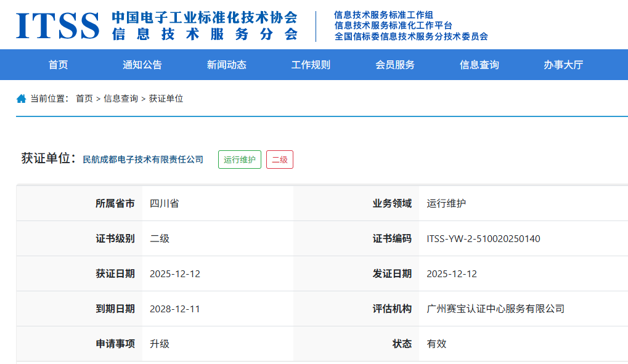Open the 新闻动态 section
Viewport: 628px width, 364px height.
coord(225,65)
